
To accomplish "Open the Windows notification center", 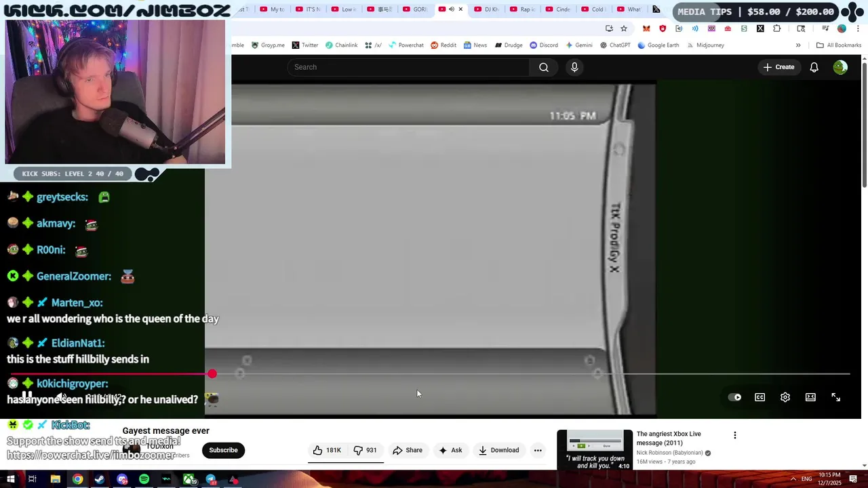I will [x=854, y=479].
